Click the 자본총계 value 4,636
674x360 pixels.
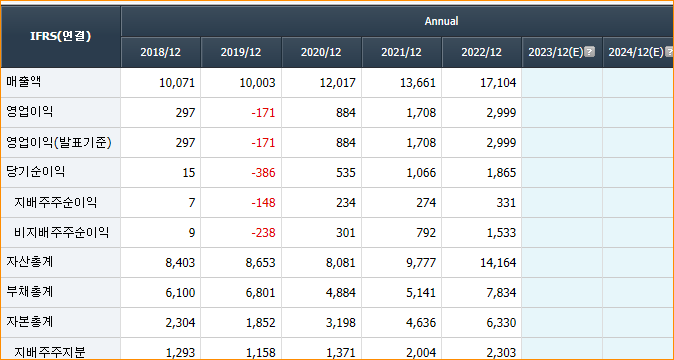tap(421, 323)
